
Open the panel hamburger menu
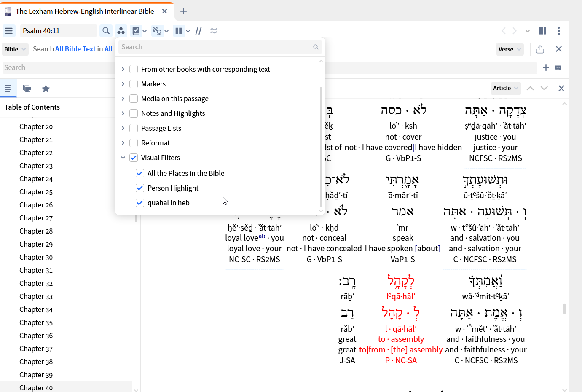pyautogui.click(x=9, y=31)
